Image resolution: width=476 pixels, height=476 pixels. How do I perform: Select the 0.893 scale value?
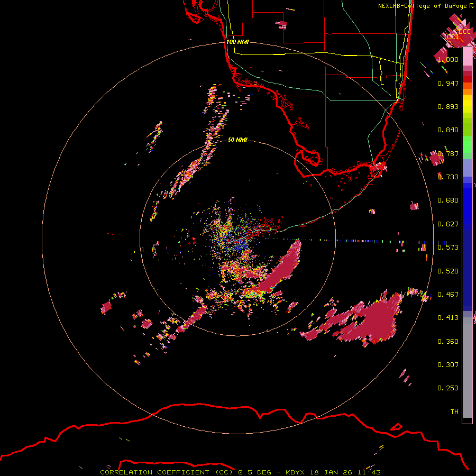[x=448, y=106]
